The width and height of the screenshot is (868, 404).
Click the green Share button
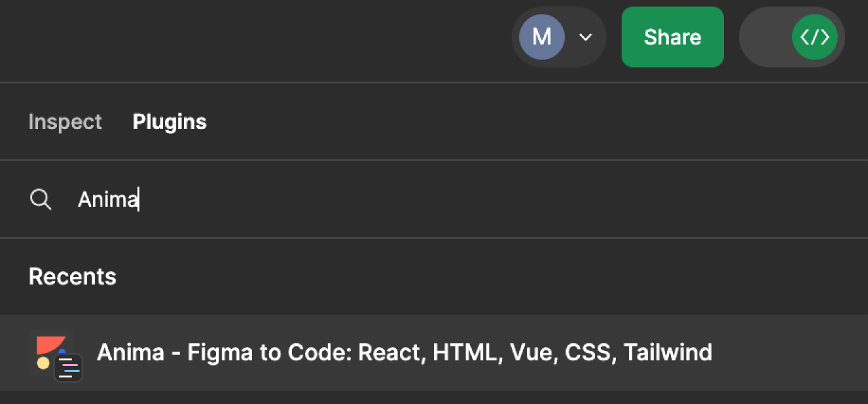(x=672, y=37)
